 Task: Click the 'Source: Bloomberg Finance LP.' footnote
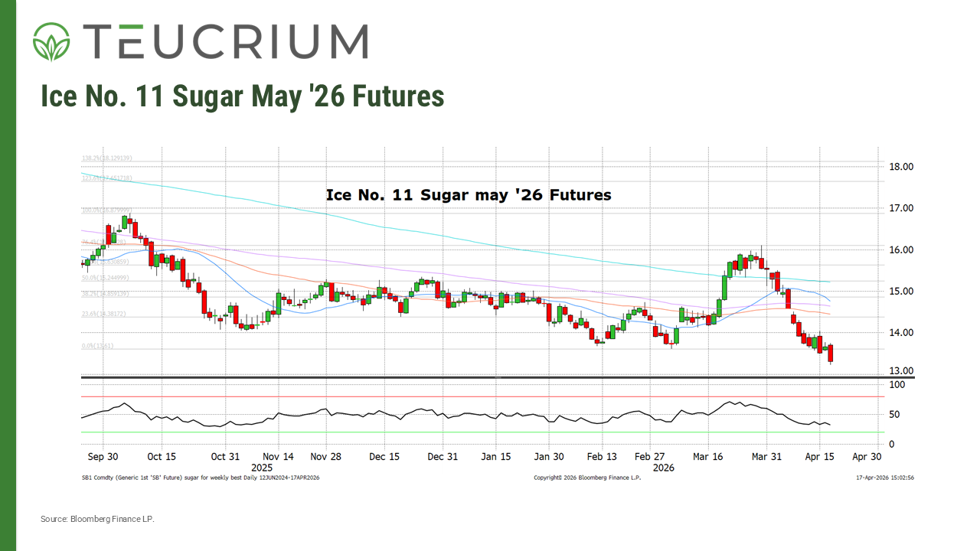point(97,520)
